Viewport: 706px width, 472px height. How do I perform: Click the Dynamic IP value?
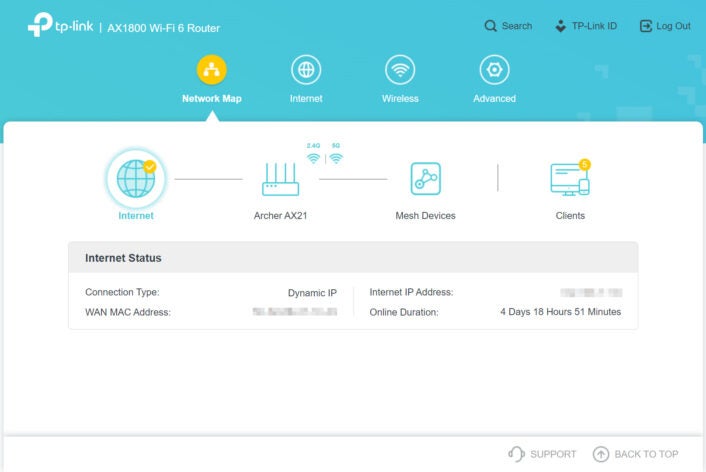click(312, 293)
